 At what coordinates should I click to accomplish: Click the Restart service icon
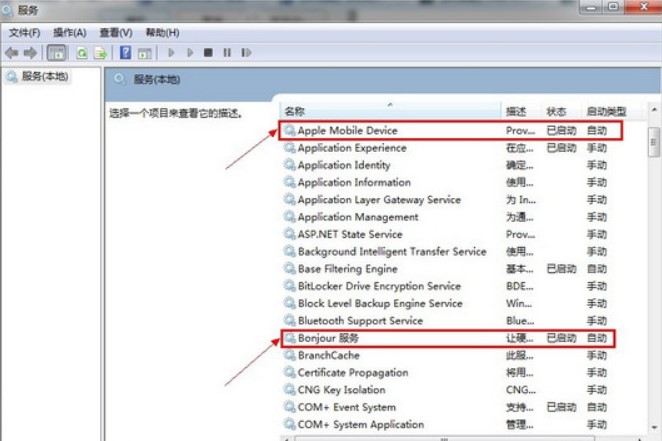point(247,52)
